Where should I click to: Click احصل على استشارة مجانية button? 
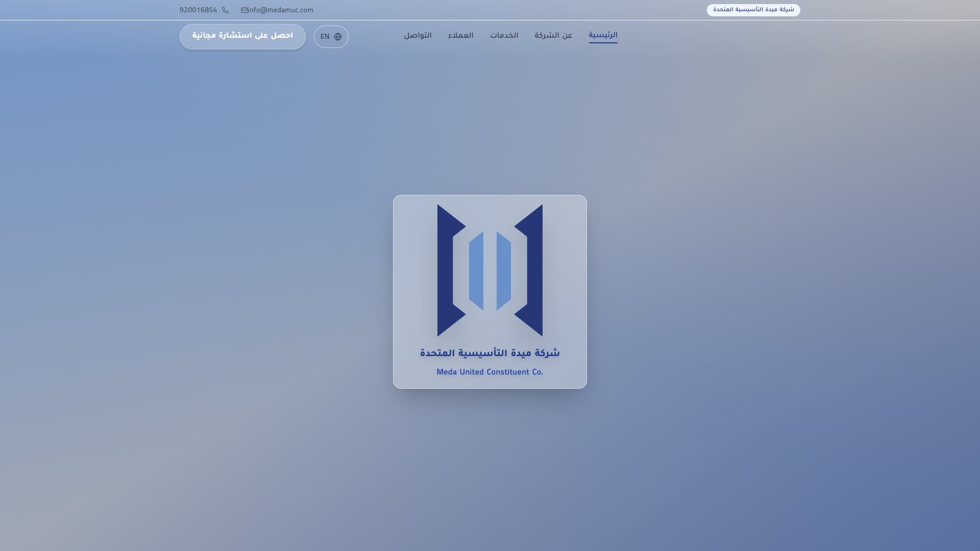pos(242,37)
